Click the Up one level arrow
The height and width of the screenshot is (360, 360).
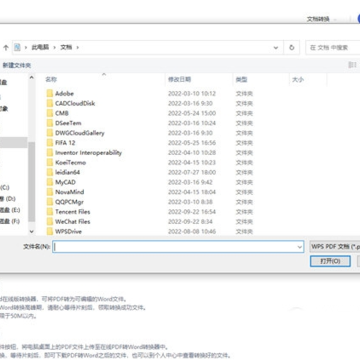tap(6, 48)
